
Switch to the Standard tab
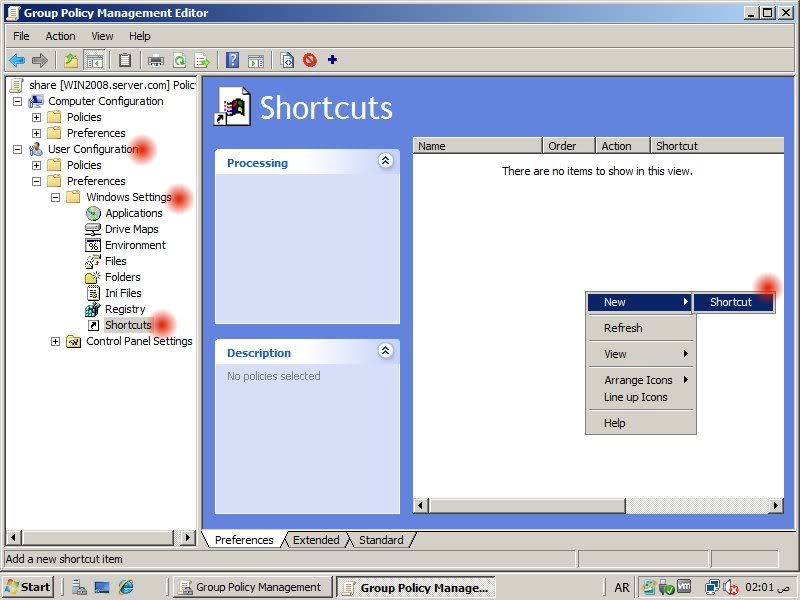tap(381, 540)
